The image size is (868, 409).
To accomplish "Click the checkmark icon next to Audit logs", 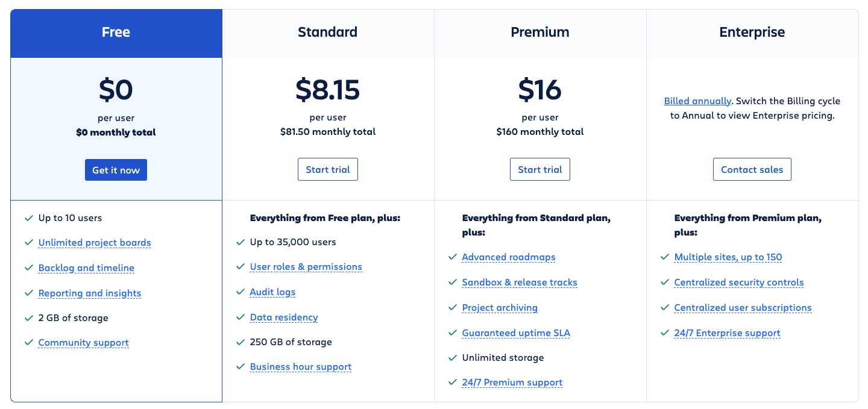I will 240,292.
